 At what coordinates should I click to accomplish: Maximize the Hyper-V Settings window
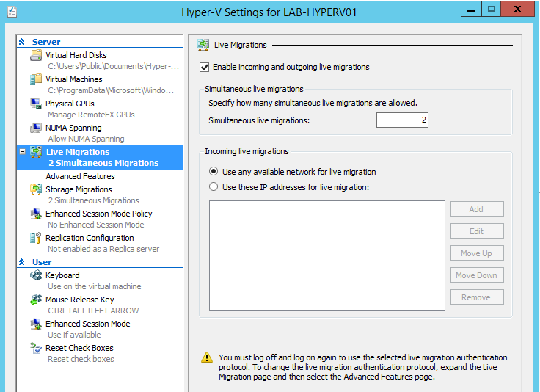[492, 10]
